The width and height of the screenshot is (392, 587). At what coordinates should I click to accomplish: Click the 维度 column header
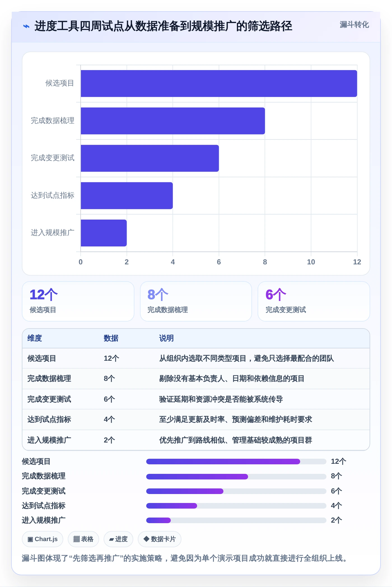pyautogui.click(x=34, y=338)
